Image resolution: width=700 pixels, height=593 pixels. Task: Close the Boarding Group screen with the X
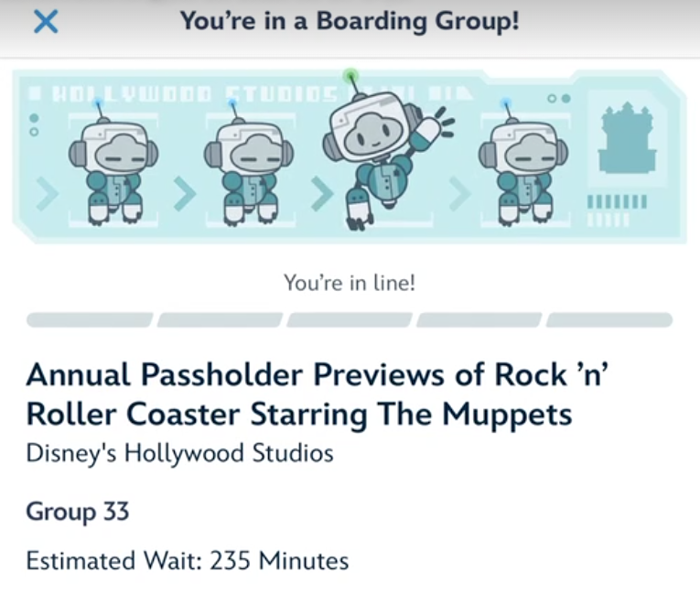coord(46,22)
